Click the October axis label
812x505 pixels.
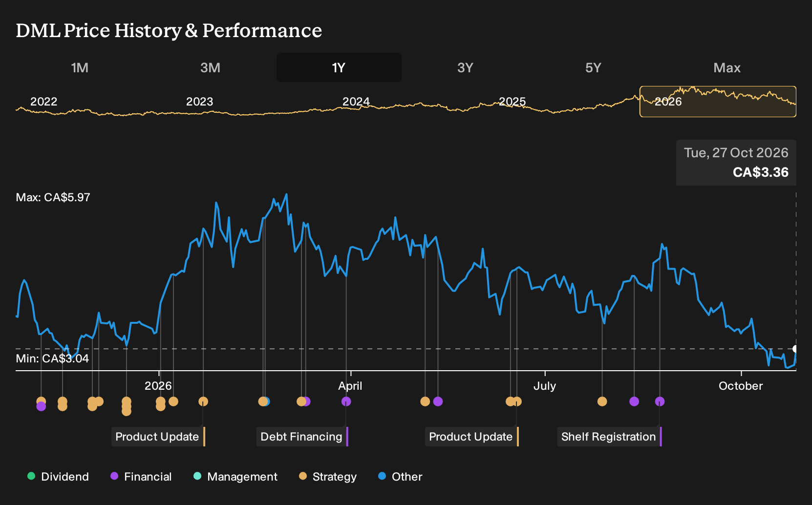[x=741, y=386]
